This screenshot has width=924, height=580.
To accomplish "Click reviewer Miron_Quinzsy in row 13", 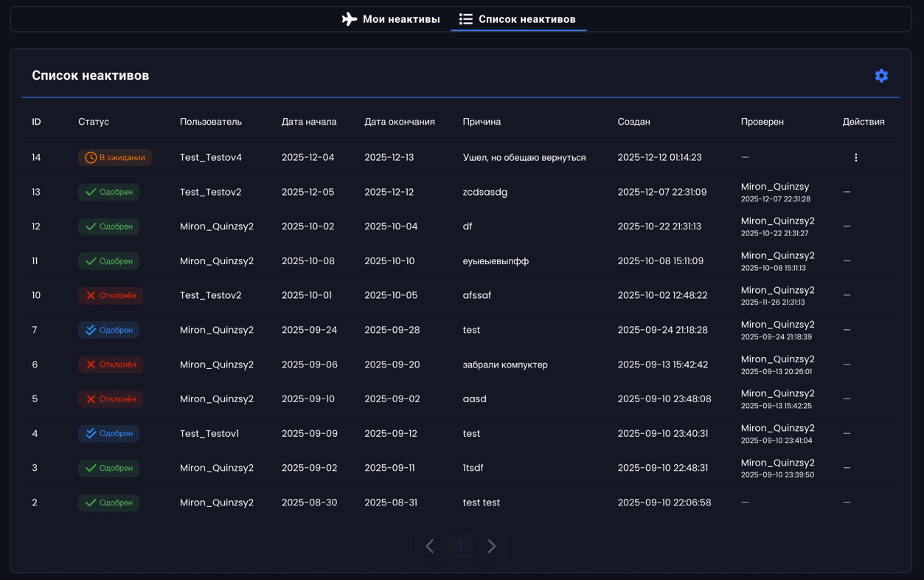I will [x=774, y=187].
